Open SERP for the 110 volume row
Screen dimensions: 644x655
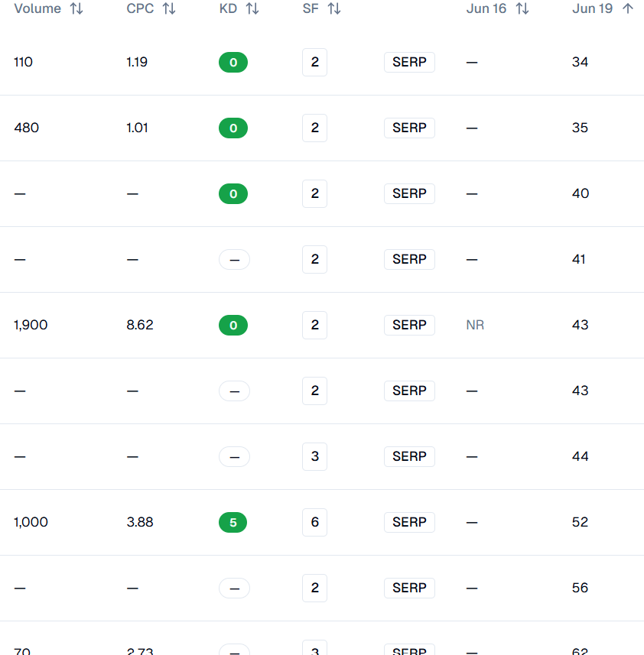pyautogui.click(x=409, y=62)
